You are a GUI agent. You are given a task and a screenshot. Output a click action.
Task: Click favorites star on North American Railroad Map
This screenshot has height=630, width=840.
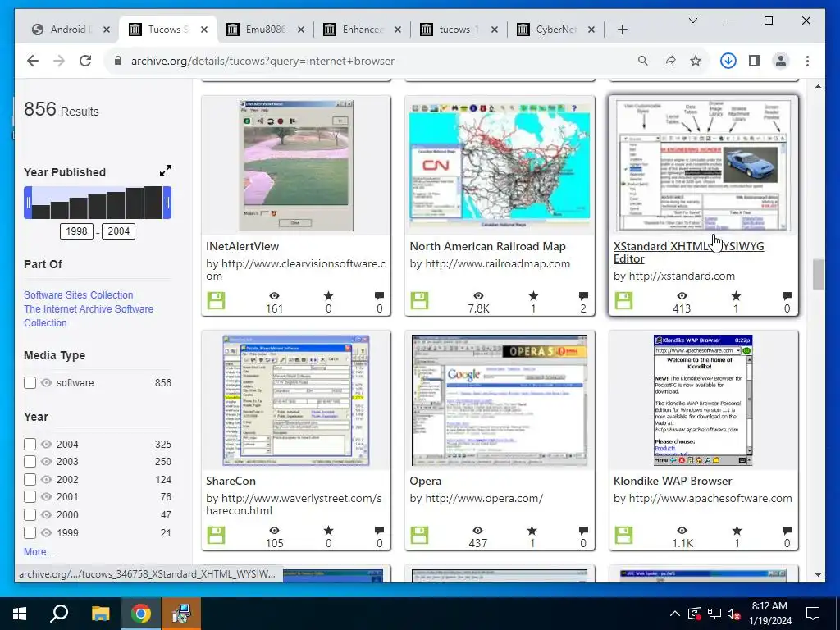(x=533, y=295)
